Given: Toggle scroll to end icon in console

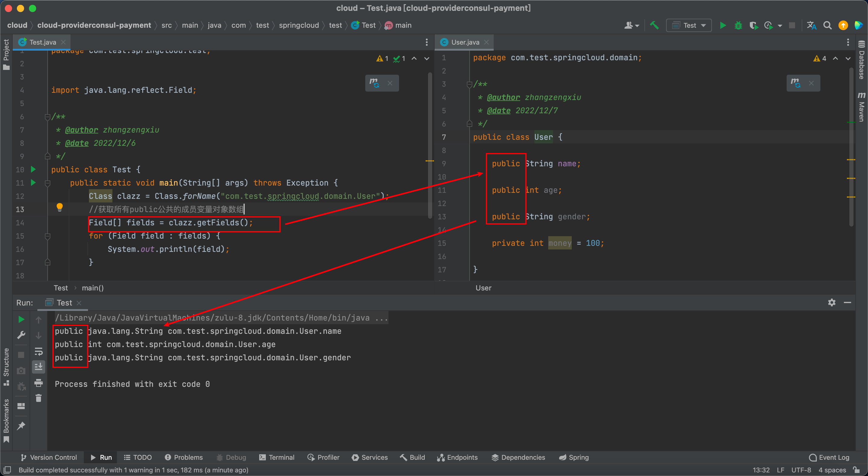Looking at the screenshot, I should coord(38,367).
